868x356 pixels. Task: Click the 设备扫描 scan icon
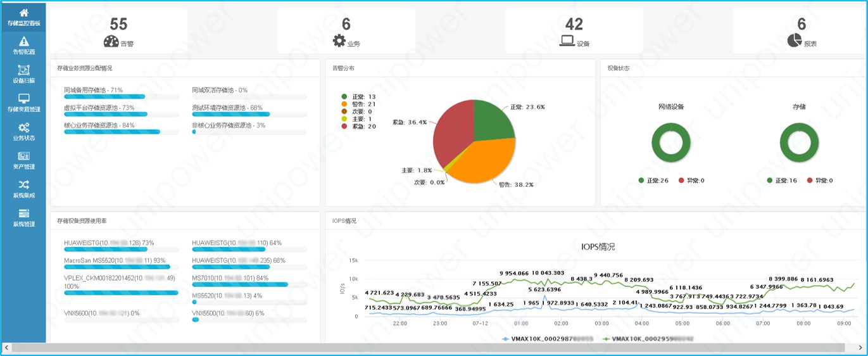[x=23, y=74]
